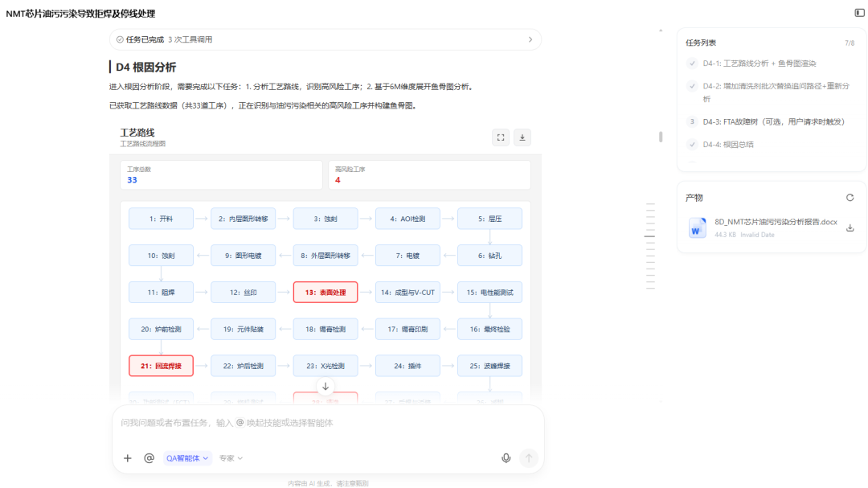This screenshot has width=868, height=488.
Task: Select process node 12: 丝印
Action: [x=243, y=293]
